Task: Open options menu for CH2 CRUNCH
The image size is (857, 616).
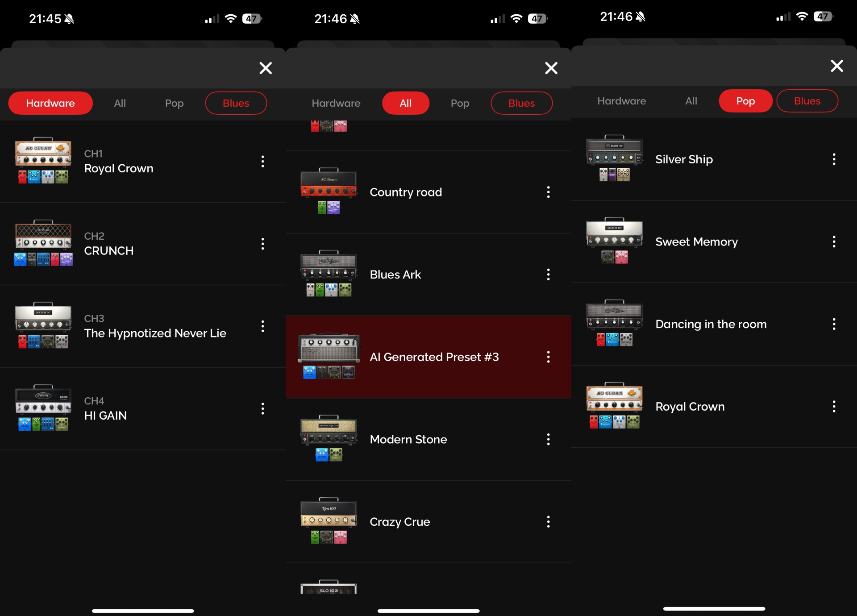Action: [x=263, y=244]
